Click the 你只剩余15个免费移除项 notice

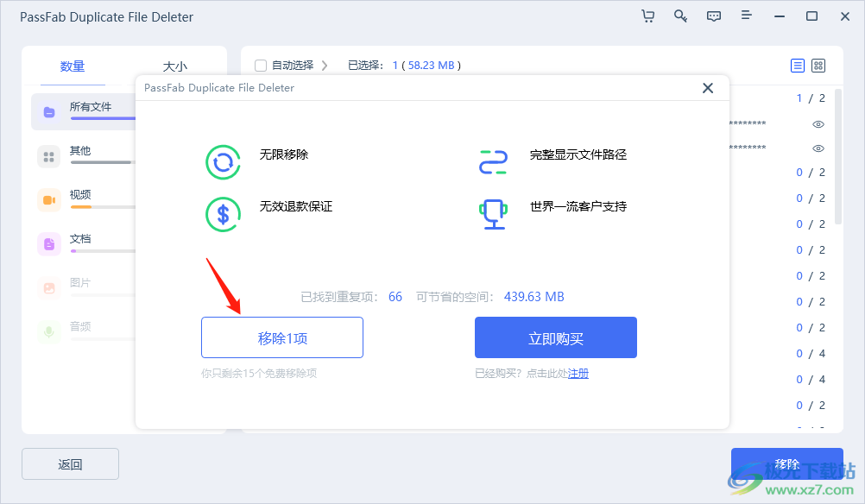[x=259, y=374]
